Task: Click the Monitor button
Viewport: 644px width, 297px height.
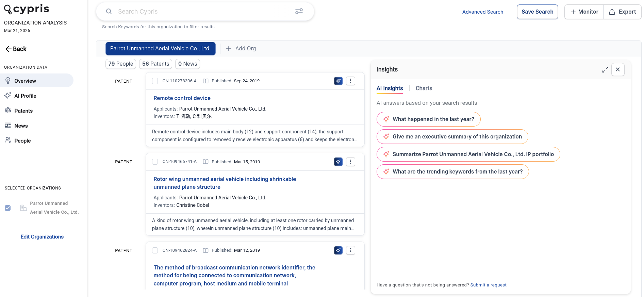Action: pyautogui.click(x=584, y=12)
